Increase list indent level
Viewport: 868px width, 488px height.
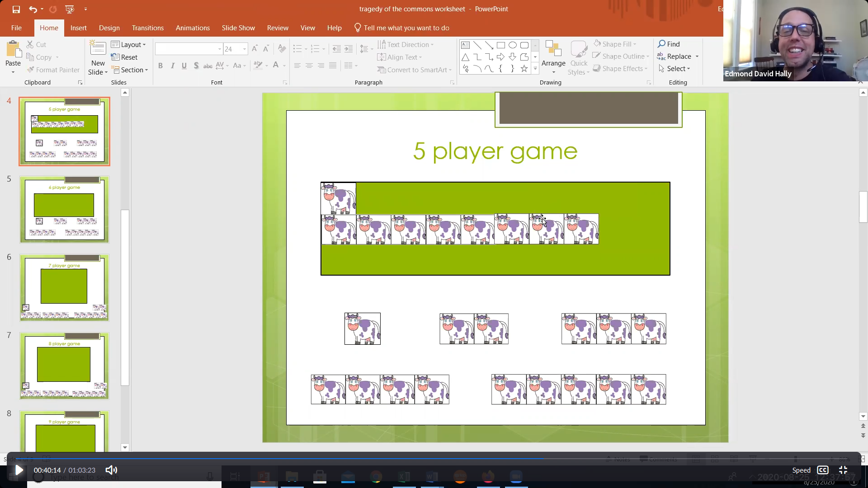(348, 49)
